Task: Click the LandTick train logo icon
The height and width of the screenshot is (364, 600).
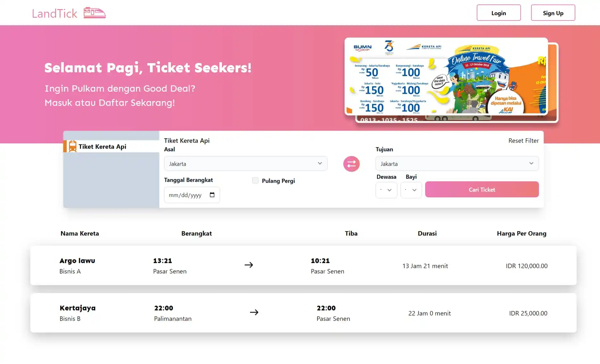Action: 95,13
